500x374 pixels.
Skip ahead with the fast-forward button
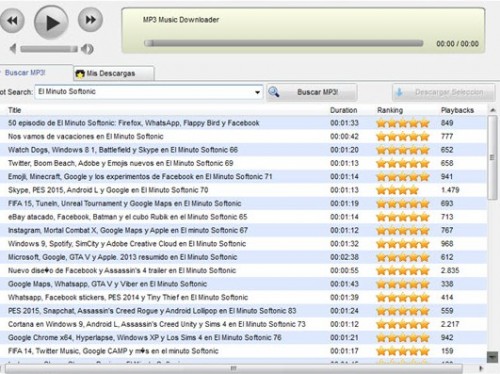pos(90,20)
